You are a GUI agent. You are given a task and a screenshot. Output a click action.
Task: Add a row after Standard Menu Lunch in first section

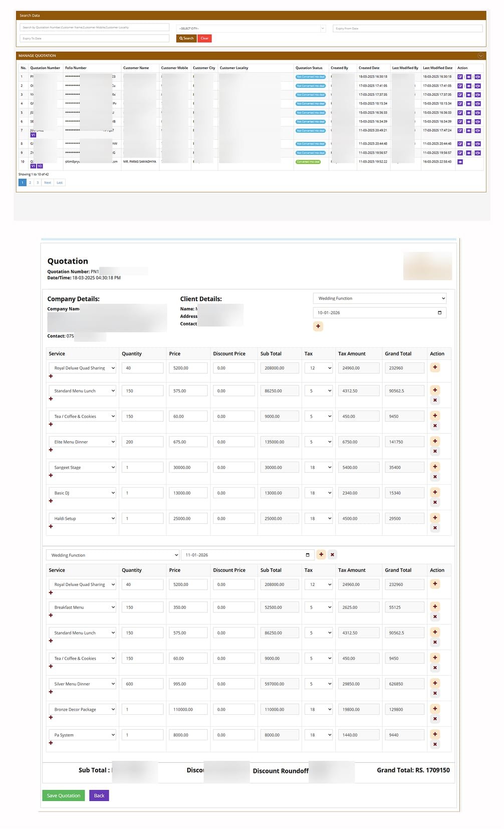(435, 390)
